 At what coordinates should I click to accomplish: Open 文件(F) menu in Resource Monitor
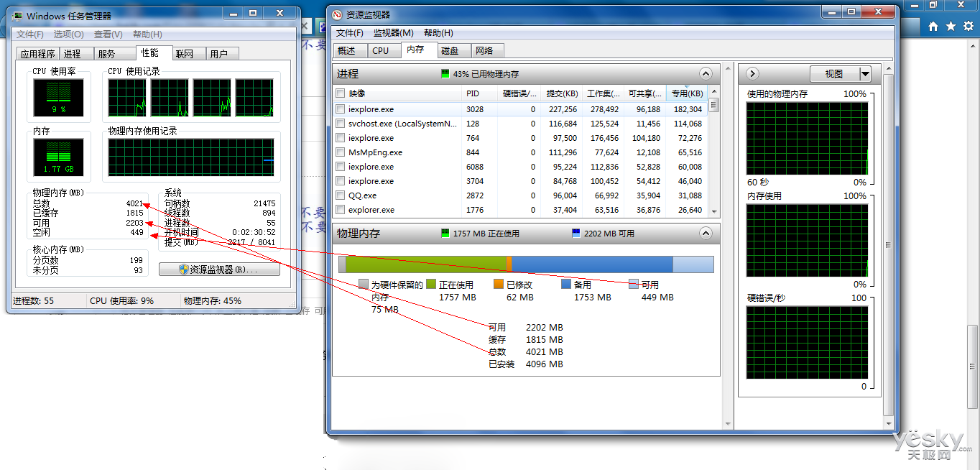(x=351, y=33)
